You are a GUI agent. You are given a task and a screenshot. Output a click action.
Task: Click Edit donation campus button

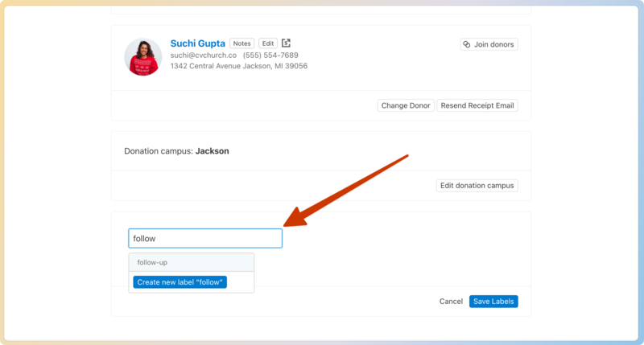[x=477, y=186]
